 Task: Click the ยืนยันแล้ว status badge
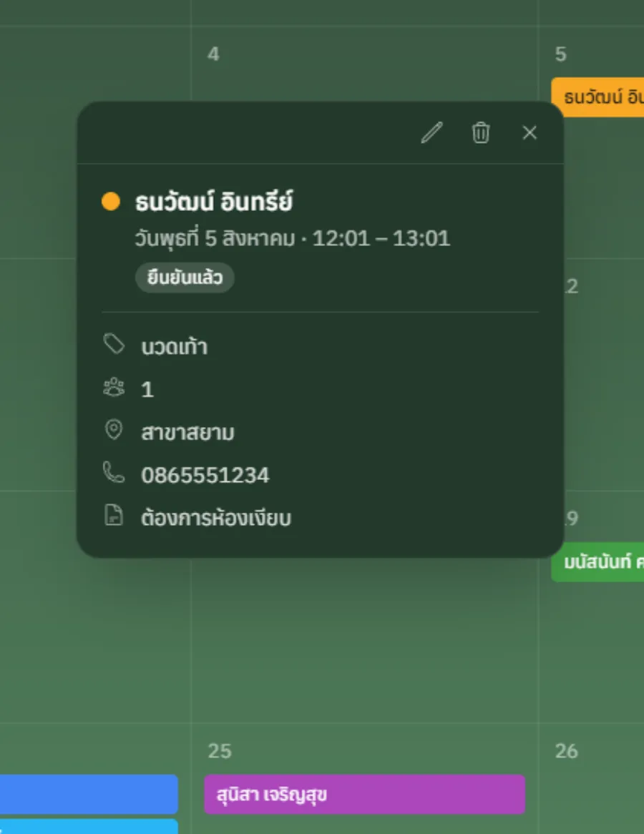(185, 278)
